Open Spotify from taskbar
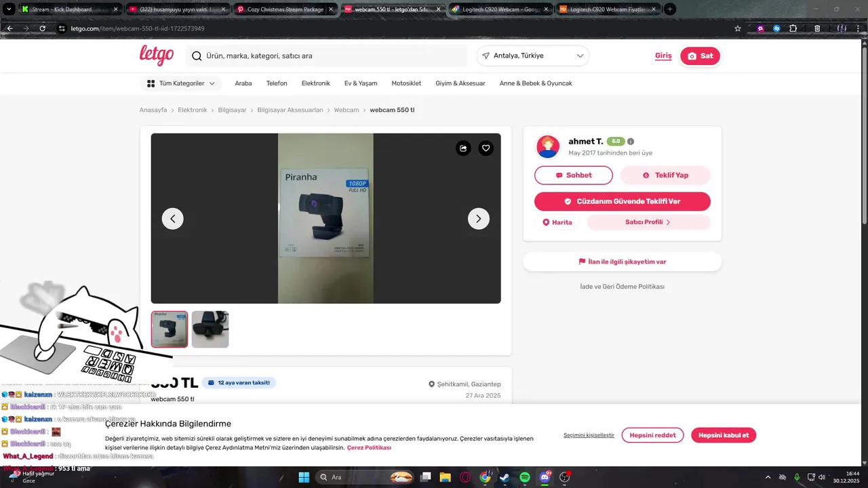 tap(525, 477)
